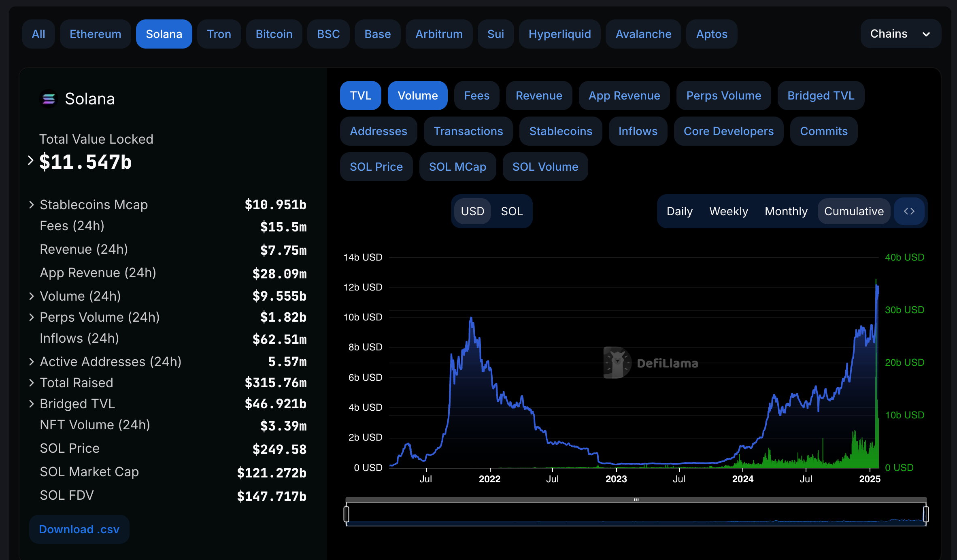Click the Solana logo icon
The height and width of the screenshot is (560, 957).
[49, 99]
